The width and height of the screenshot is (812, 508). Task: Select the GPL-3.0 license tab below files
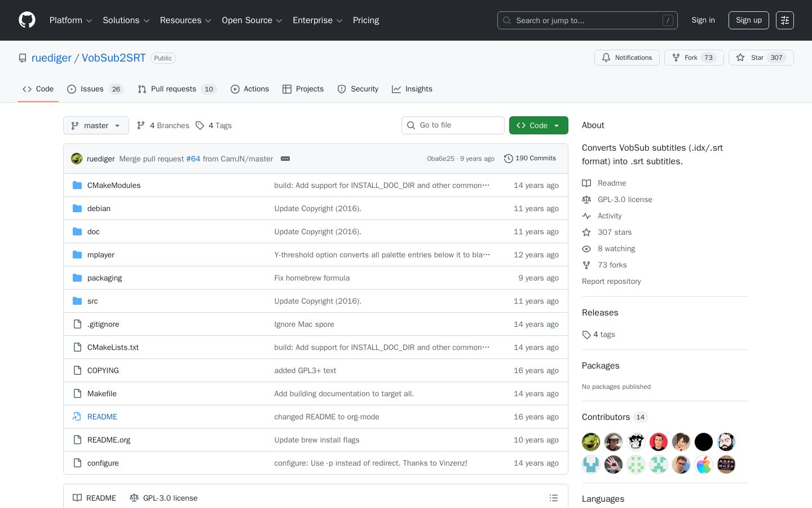tap(164, 498)
